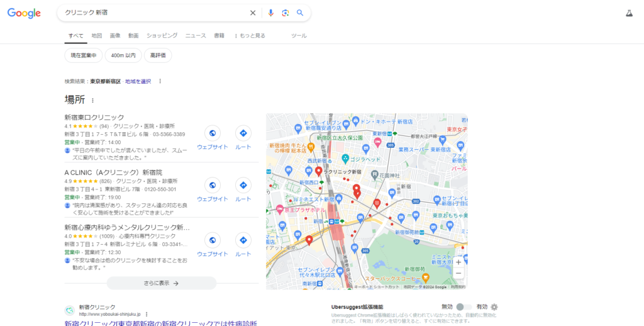644x326 pixels.
Task: Open website icon for 新宿東口クリニック
Action: 213,133
